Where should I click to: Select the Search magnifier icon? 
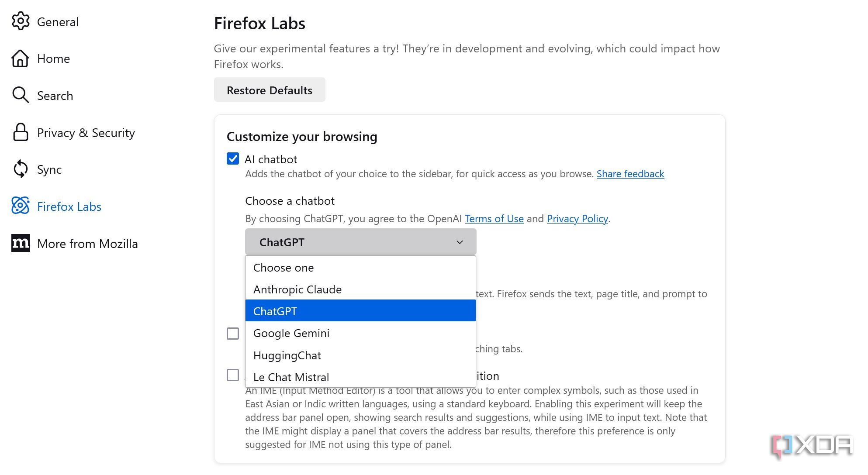[x=20, y=95]
